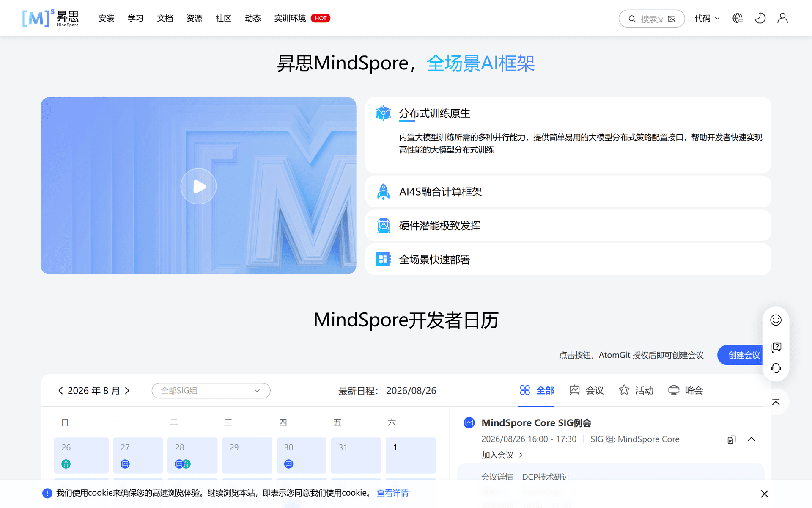
Task: Open the 全部SIG组 dropdown
Action: [211, 390]
